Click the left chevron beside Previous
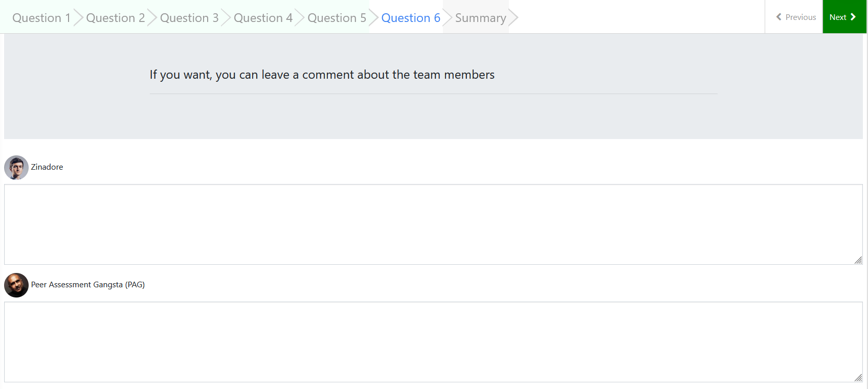Screen dimensions: 868x389 [x=779, y=17]
